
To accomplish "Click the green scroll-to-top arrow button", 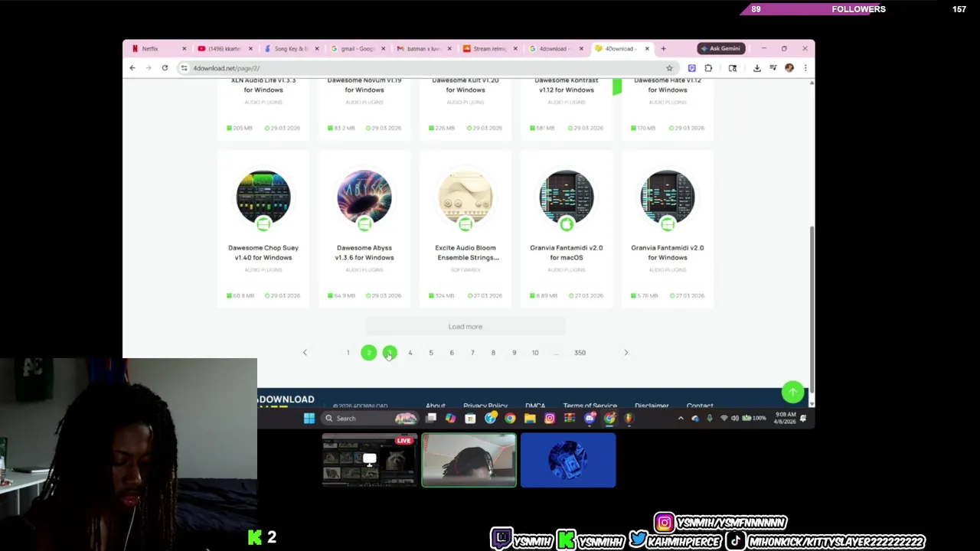I will point(792,392).
